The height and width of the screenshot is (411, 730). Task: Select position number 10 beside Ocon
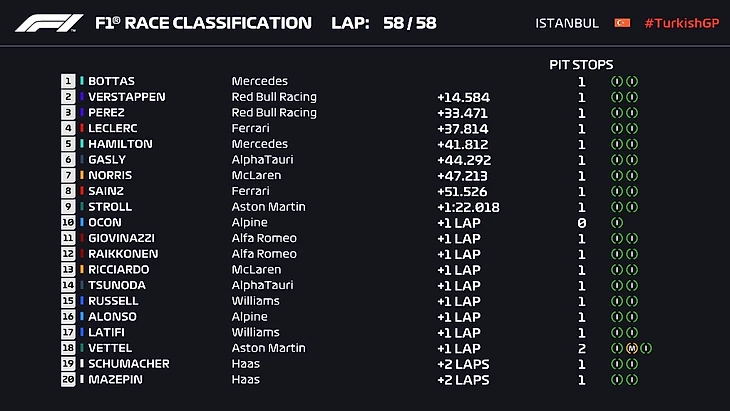(68, 223)
